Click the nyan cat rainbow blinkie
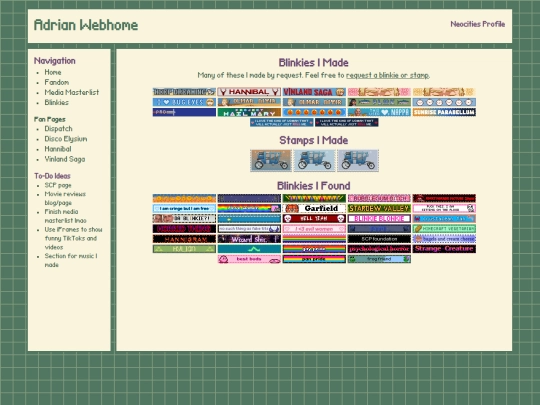 click(249, 208)
